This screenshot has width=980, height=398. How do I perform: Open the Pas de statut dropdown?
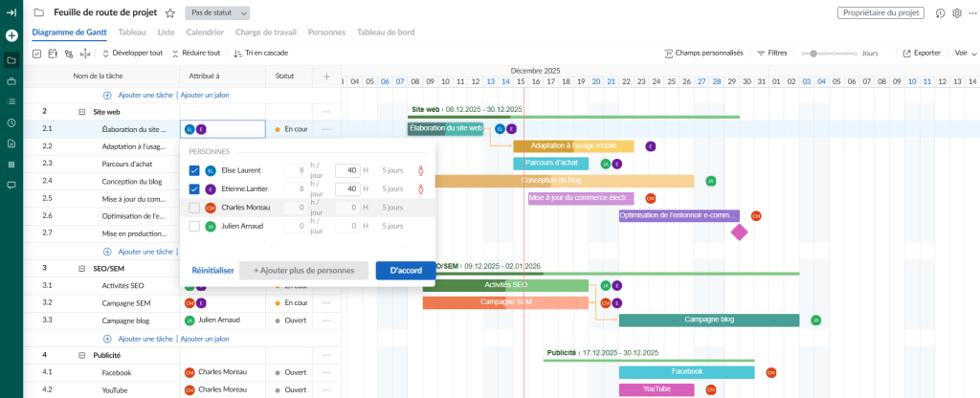pyautogui.click(x=217, y=13)
